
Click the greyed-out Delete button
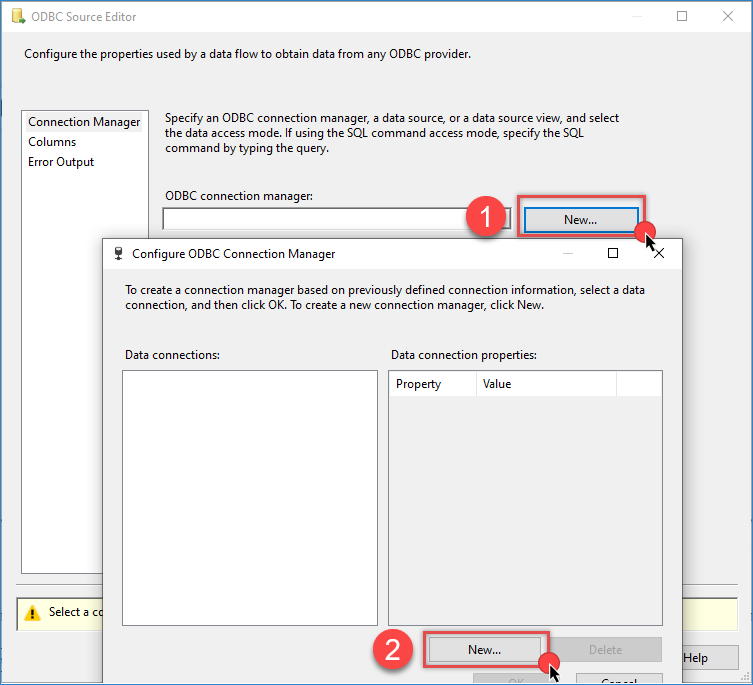605,649
